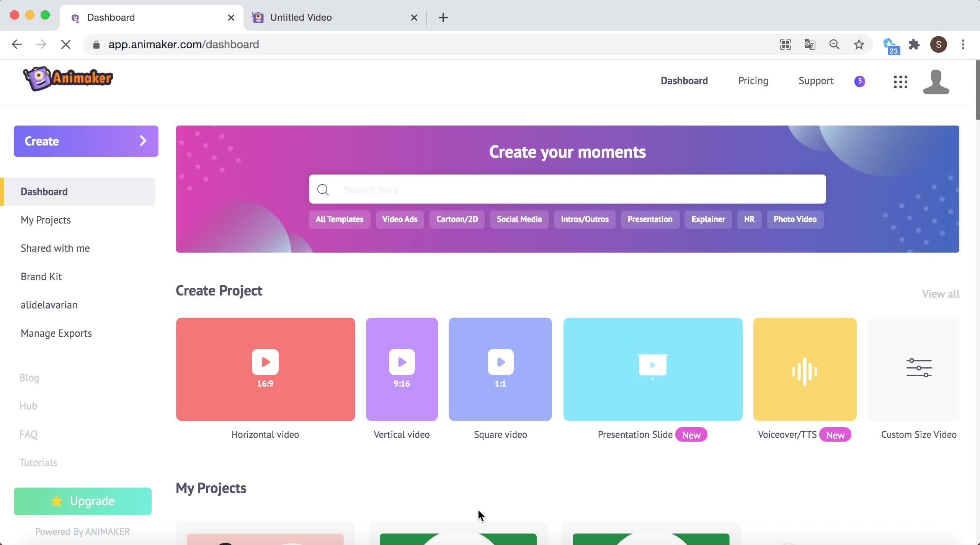Select Manage Exports in sidebar
Viewport: 980px width, 545px height.
tap(56, 333)
